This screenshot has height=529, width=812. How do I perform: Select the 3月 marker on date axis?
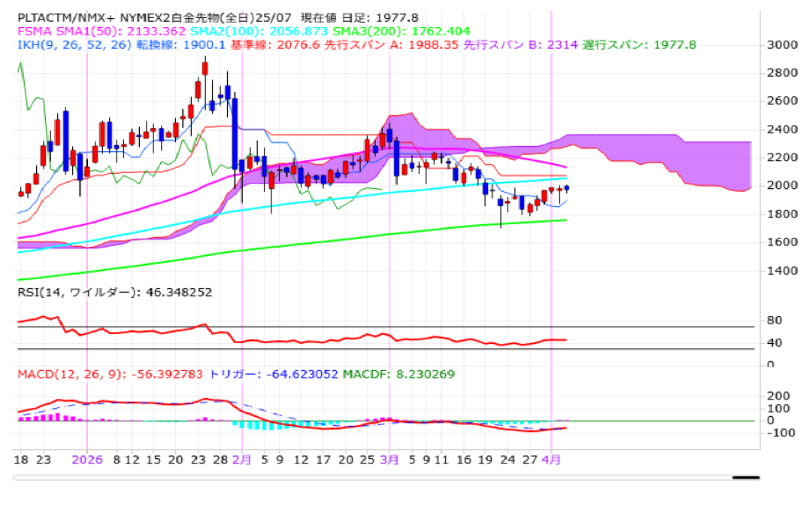pyautogui.click(x=389, y=459)
